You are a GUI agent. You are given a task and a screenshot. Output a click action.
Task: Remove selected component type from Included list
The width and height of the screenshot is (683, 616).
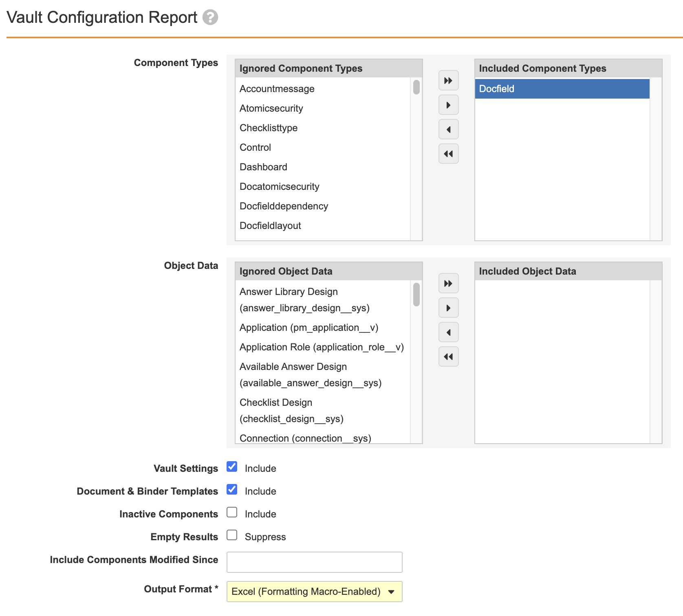[448, 130]
